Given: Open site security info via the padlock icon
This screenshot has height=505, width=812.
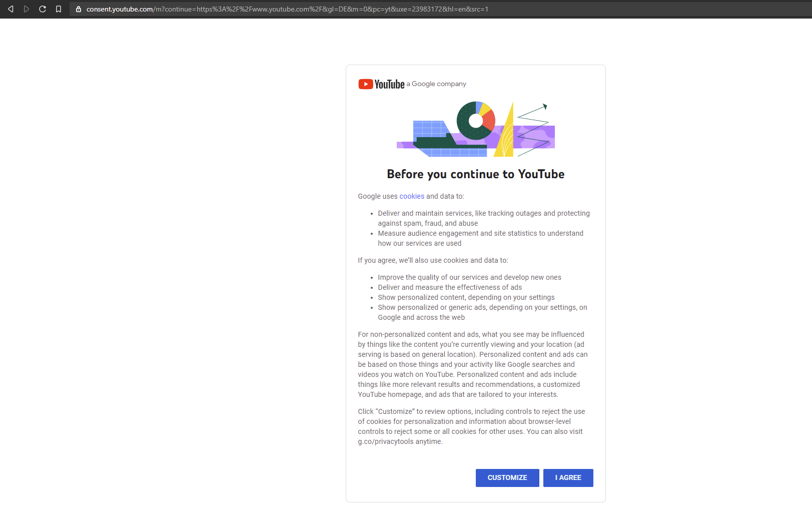Looking at the screenshot, I should (78, 9).
